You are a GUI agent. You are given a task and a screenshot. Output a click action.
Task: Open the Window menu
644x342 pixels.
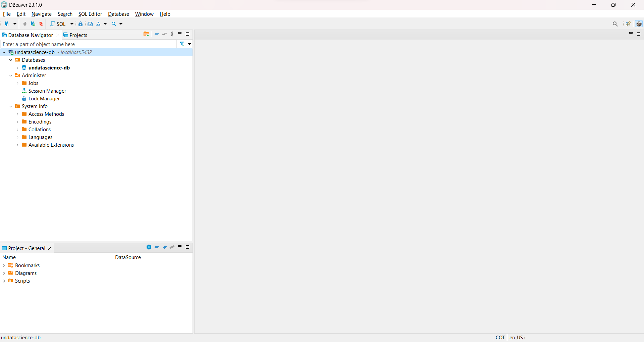[144, 14]
